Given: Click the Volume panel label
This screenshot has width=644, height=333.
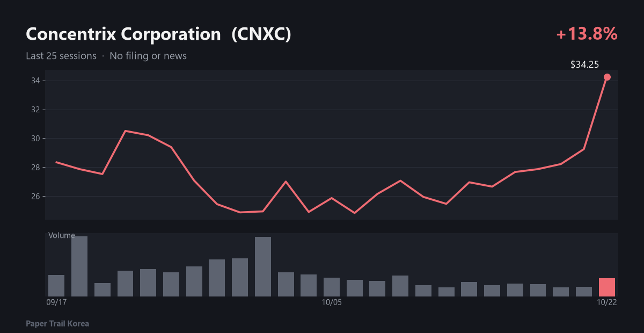Looking at the screenshot, I should tap(62, 235).
